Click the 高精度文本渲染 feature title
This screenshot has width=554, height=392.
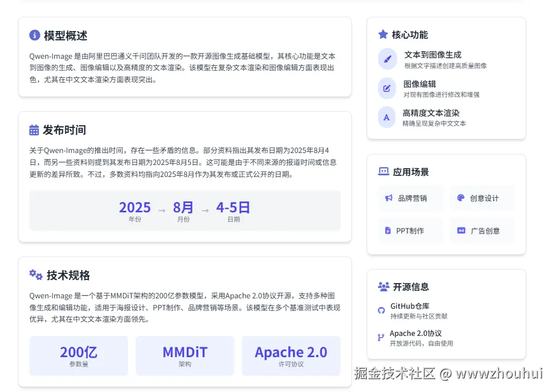click(431, 113)
